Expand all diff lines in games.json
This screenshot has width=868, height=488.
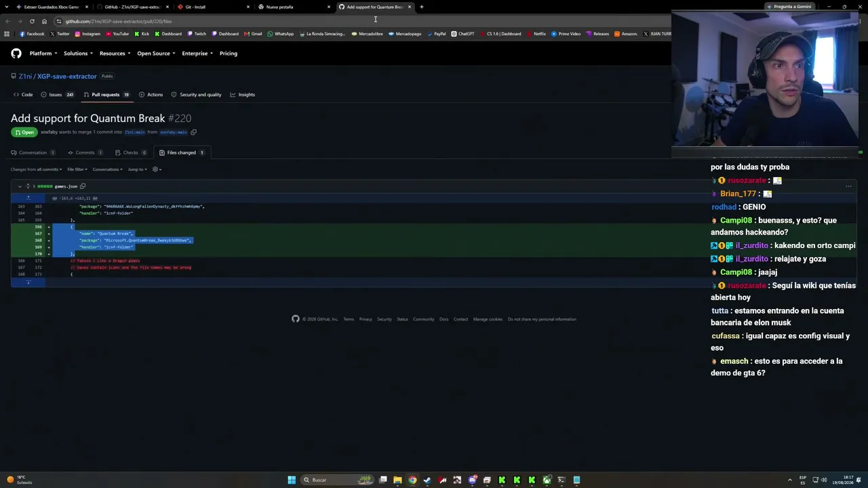coord(28,186)
